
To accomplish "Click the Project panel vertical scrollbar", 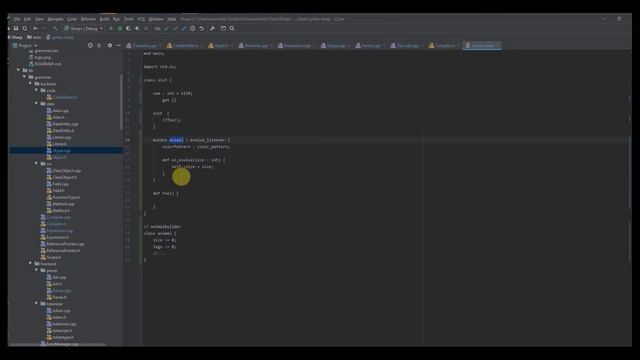I will click(121, 102).
